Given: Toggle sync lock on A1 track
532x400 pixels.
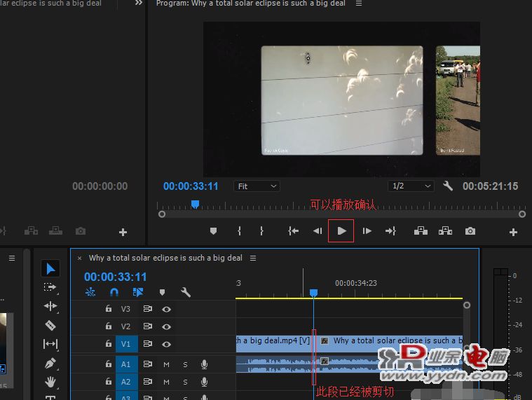Looking at the screenshot, I should (148, 364).
